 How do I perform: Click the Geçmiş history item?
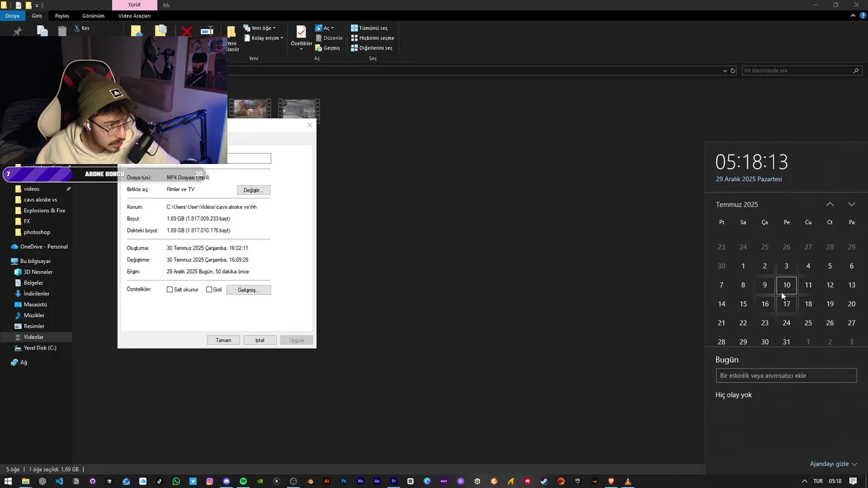pos(328,48)
